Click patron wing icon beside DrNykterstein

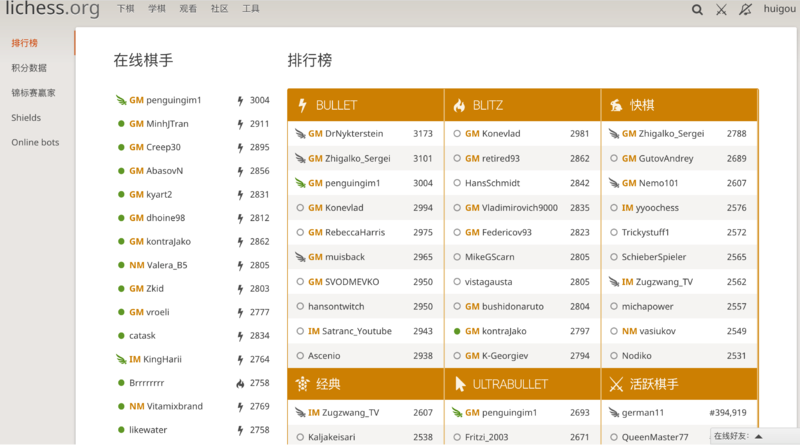click(x=300, y=134)
